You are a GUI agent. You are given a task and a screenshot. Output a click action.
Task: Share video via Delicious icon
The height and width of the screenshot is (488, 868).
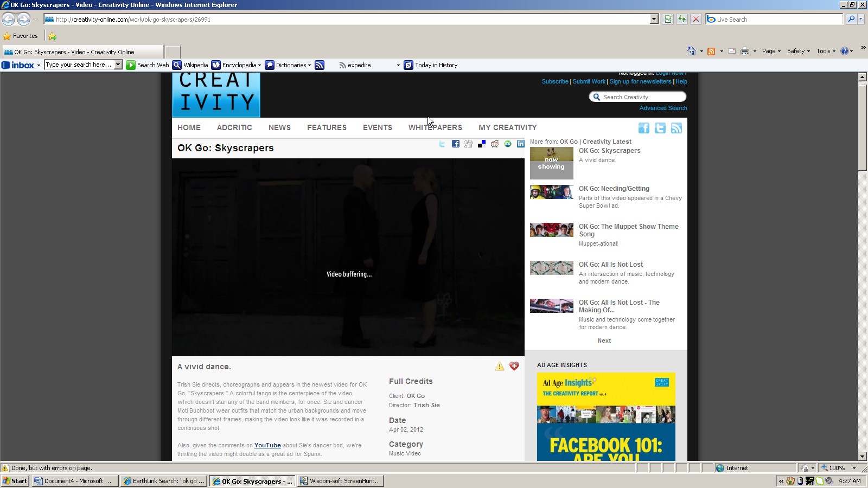pos(482,144)
